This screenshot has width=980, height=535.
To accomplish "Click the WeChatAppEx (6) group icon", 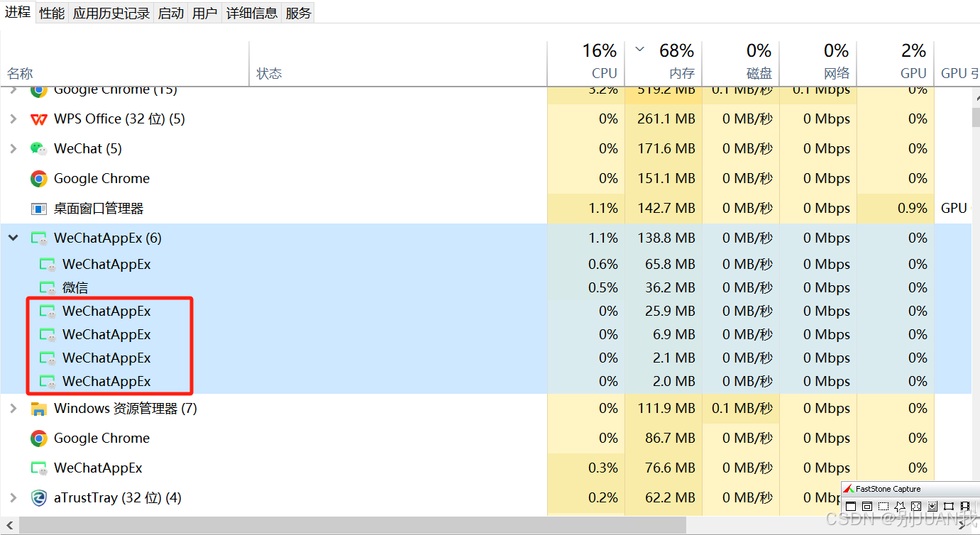I will (39, 238).
